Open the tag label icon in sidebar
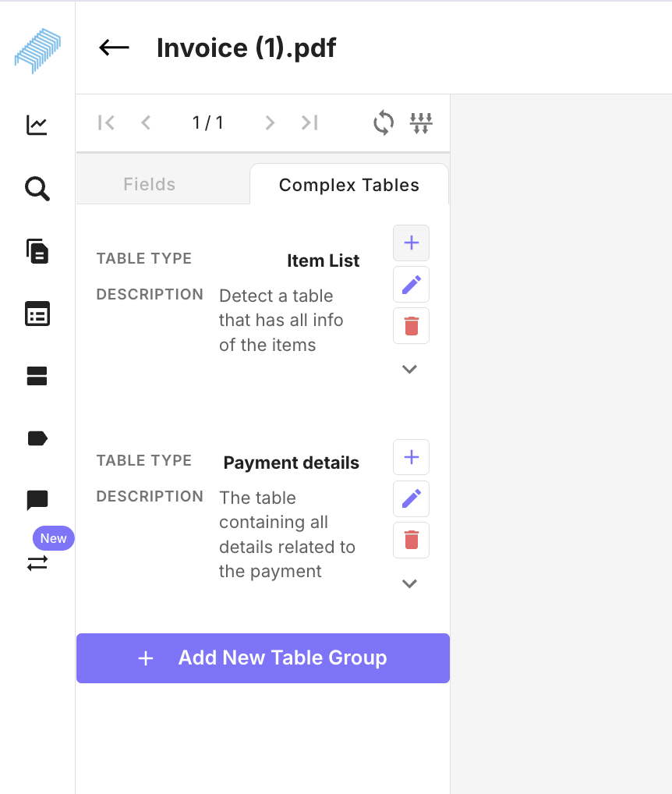Viewport: 672px width, 794px height. [x=37, y=438]
